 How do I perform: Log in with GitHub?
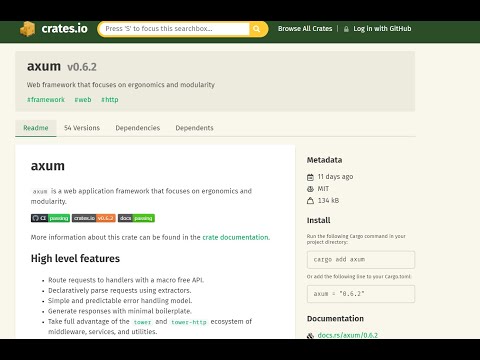(382, 29)
